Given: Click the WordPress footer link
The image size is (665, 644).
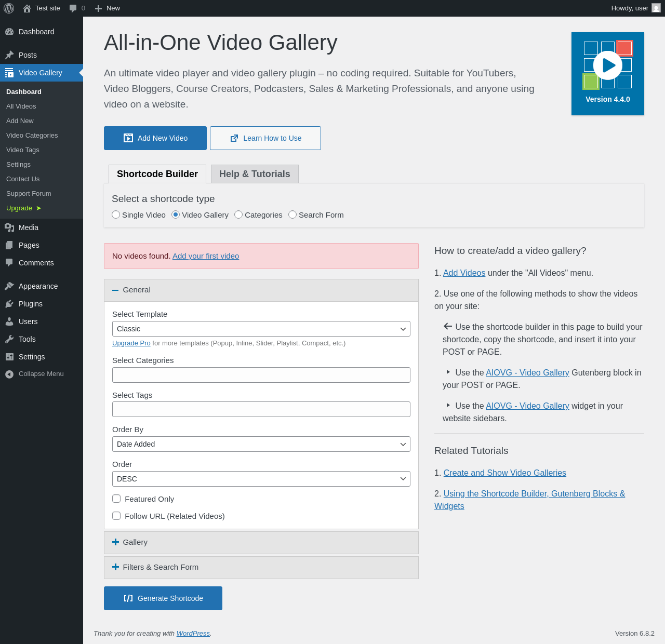Looking at the screenshot, I should click(193, 634).
